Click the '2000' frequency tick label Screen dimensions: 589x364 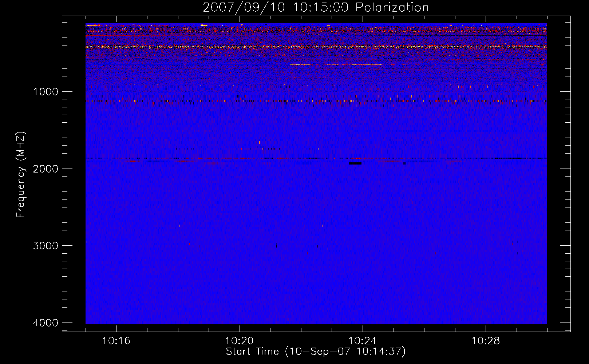click(x=46, y=169)
